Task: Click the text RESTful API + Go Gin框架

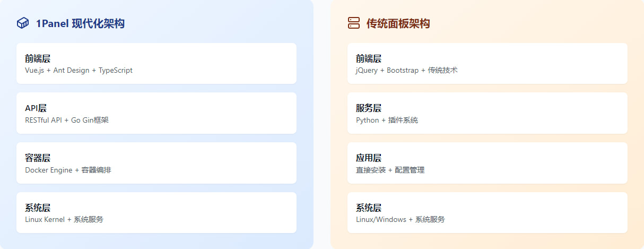Action: coord(67,120)
